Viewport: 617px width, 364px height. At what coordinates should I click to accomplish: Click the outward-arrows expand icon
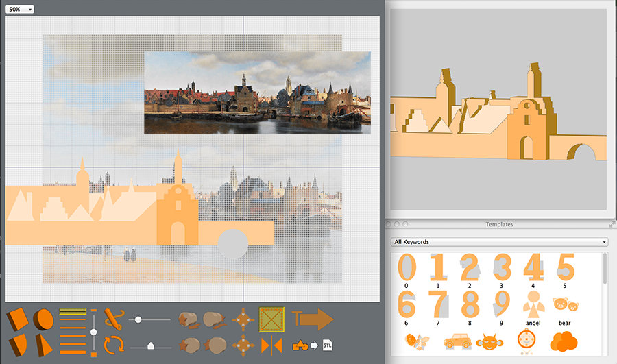tap(243, 345)
